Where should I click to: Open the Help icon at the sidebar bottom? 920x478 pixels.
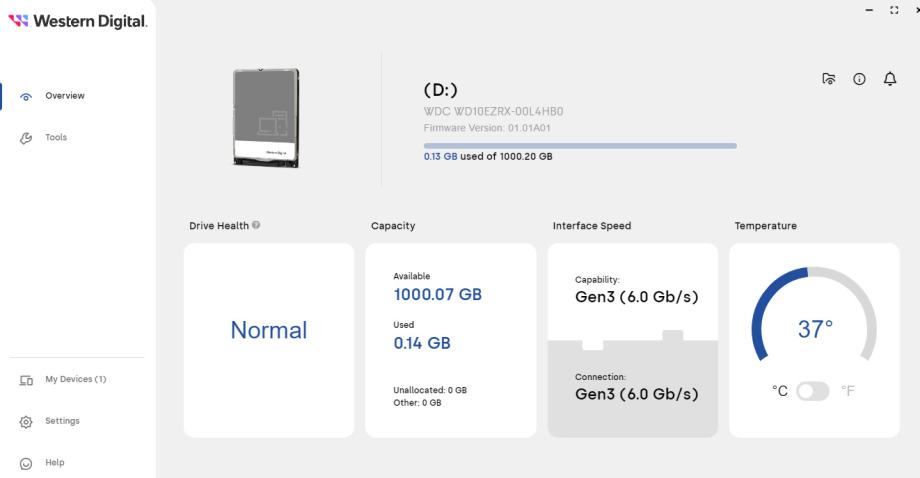point(26,463)
